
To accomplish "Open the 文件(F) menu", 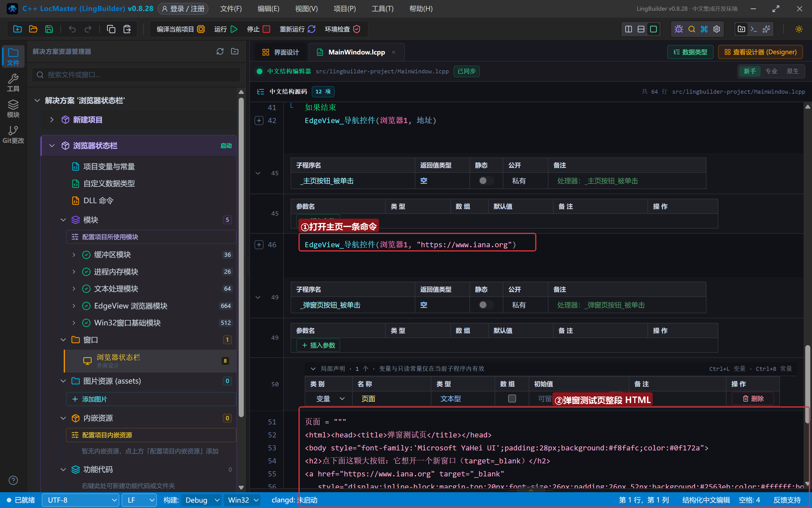I will (x=231, y=9).
